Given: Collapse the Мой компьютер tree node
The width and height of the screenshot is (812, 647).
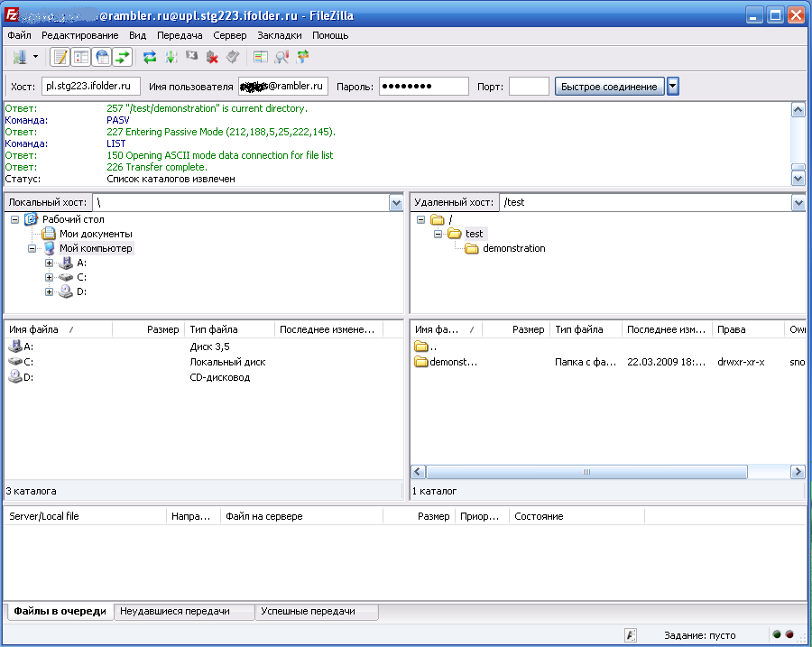Looking at the screenshot, I should pos(32,249).
